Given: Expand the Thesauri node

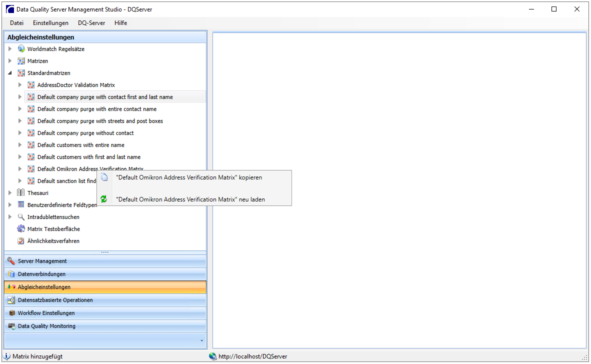Looking at the screenshot, I should point(10,193).
